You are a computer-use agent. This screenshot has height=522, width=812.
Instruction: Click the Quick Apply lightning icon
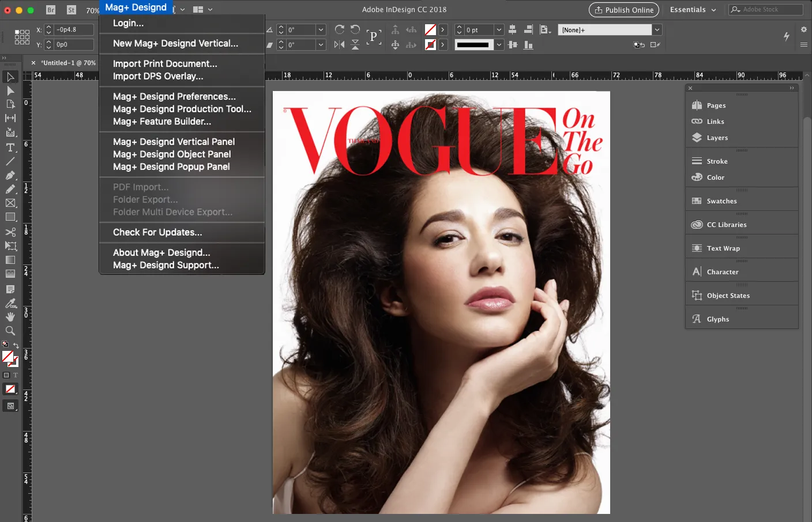(787, 36)
